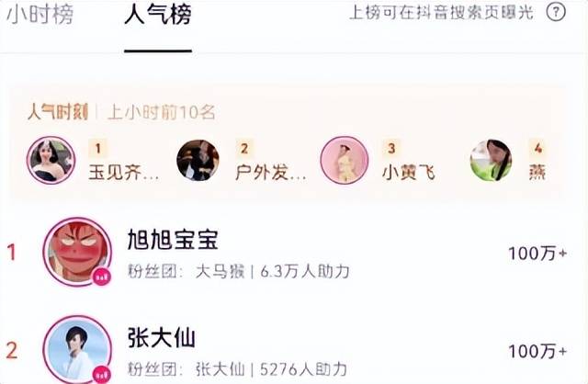The image size is (588, 384).
Task: Tap 张大仙's profile avatar
Action: 77,350
